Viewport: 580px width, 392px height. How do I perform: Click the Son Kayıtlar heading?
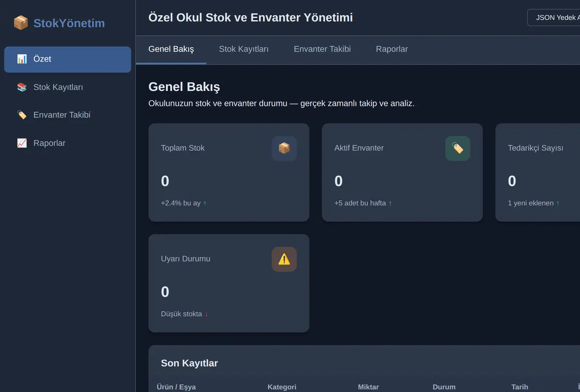189,363
